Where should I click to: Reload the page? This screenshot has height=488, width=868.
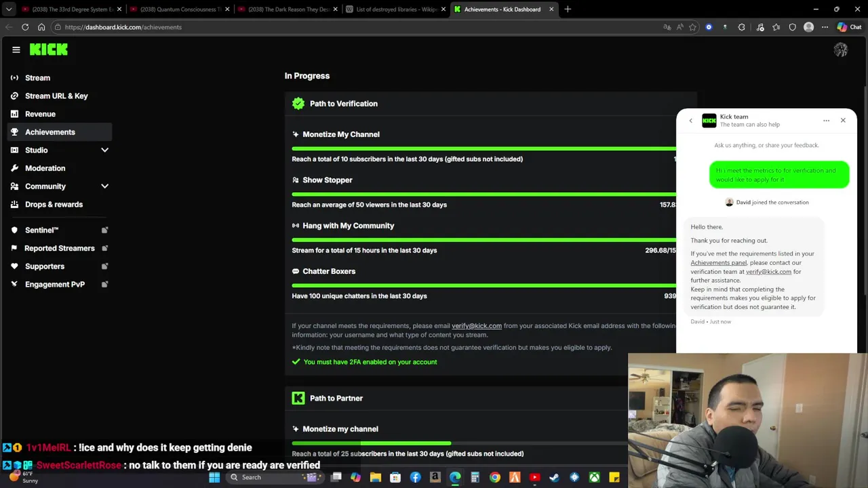(x=25, y=27)
